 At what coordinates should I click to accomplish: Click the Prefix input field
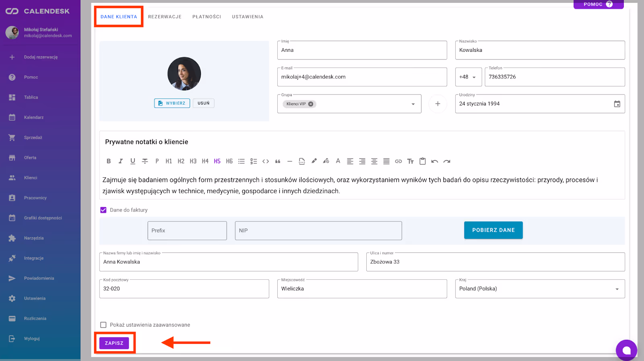pos(187,231)
